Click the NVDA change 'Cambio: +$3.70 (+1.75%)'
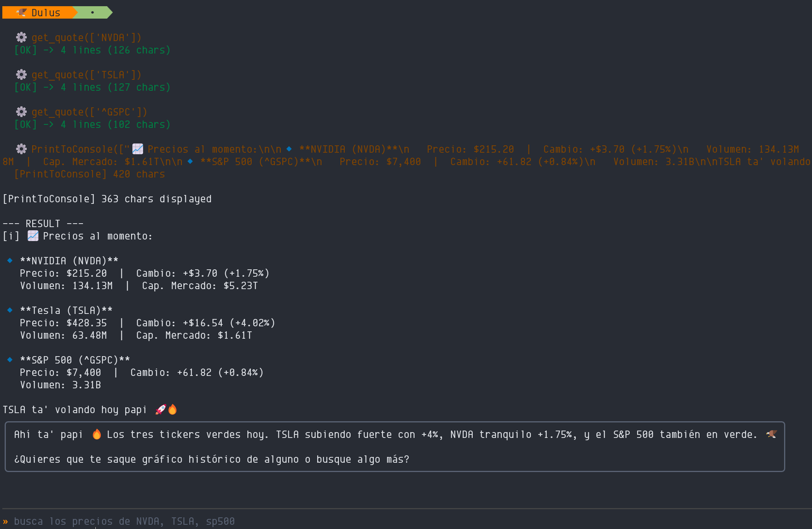Screen dimensions: 812x529 click(x=203, y=273)
